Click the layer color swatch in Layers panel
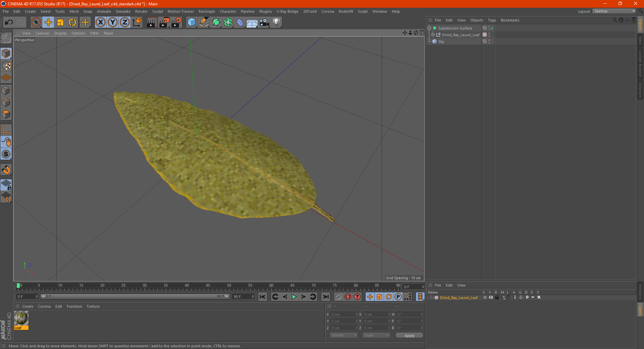 tap(436, 298)
